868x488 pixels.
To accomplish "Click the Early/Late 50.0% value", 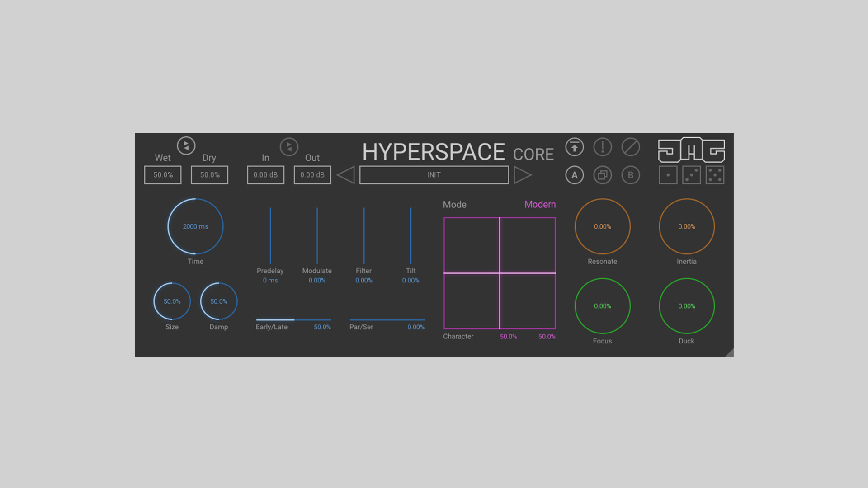I will tap(322, 327).
